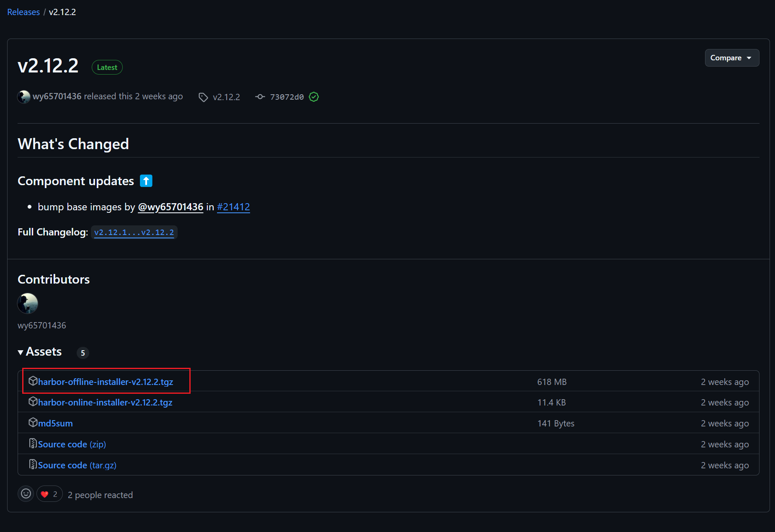The height and width of the screenshot is (532, 775).
Task: Open the pull request #21412 link
Action: click(233, 207)
